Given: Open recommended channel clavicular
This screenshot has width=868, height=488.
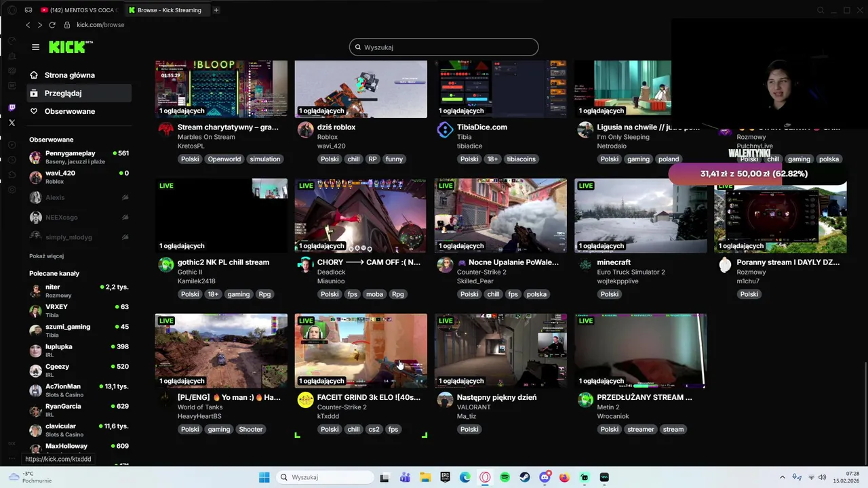Looking at the screenshot, I should (x=79, y=430).
